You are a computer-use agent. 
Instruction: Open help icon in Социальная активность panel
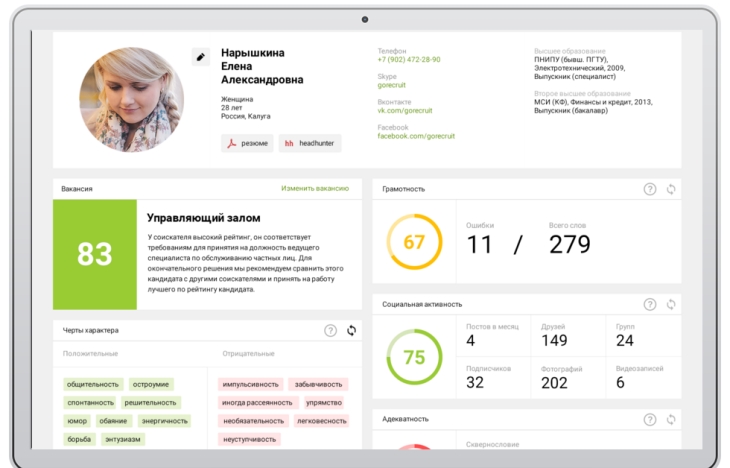click(650, 305)
